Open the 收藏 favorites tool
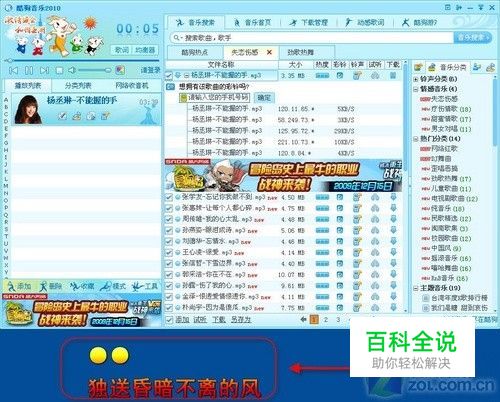The image size is (500, 402). [x=82, y=286]
